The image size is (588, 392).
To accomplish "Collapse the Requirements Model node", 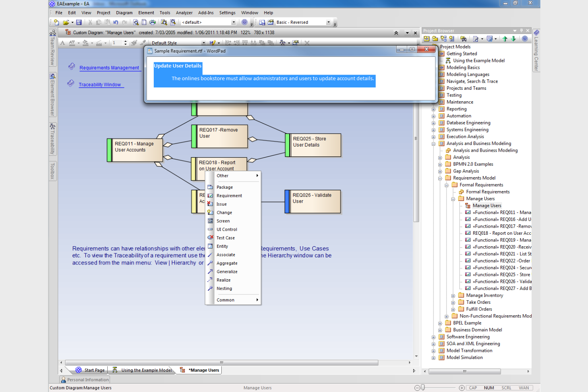I will point(439,178).
